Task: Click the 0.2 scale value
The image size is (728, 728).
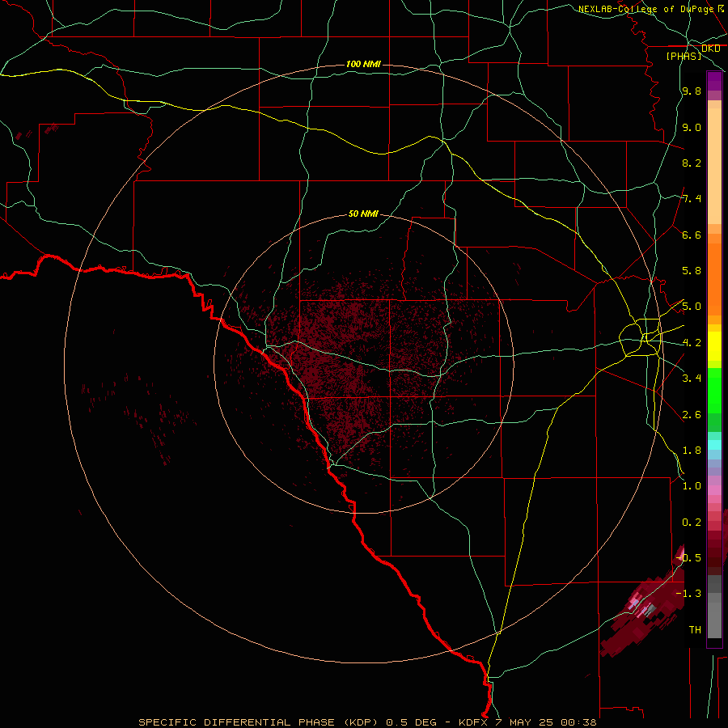Action: pos(692,523)
